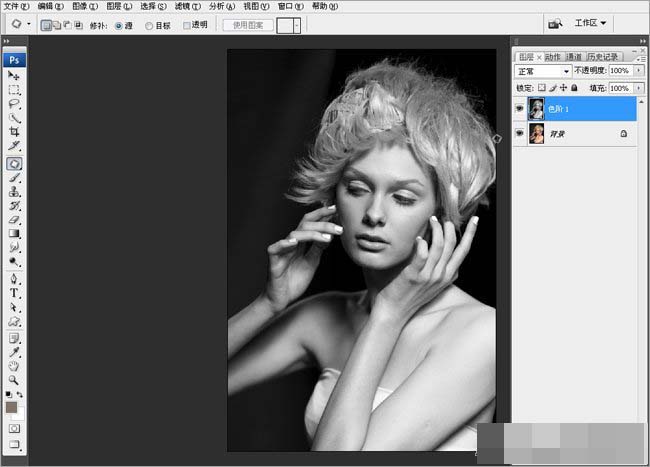Expand the 工作区 workspace dropdown

pyautogui.click(x=589, y=23)
